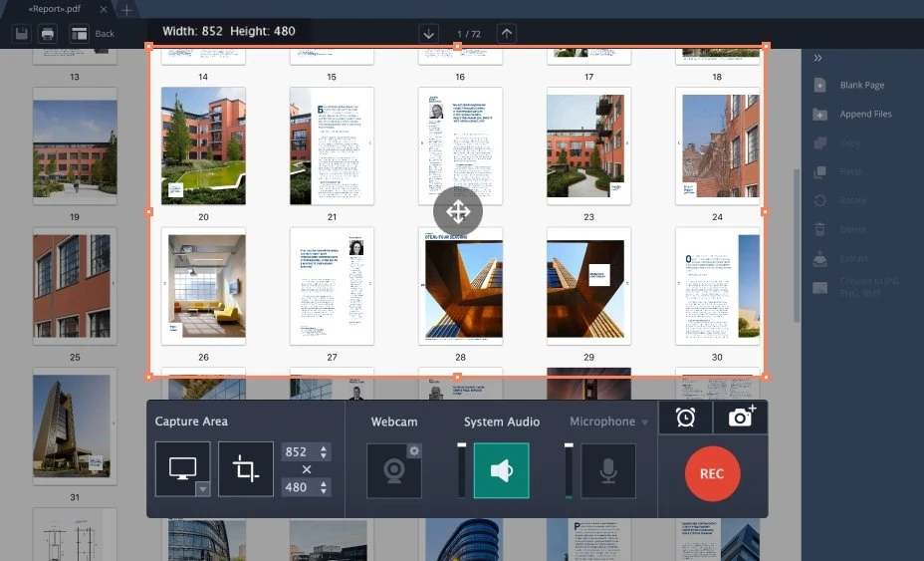Screen dimensions: 924x561
Task: Switch to the «Report».pdf tab
Action: [x=55, y=9]
